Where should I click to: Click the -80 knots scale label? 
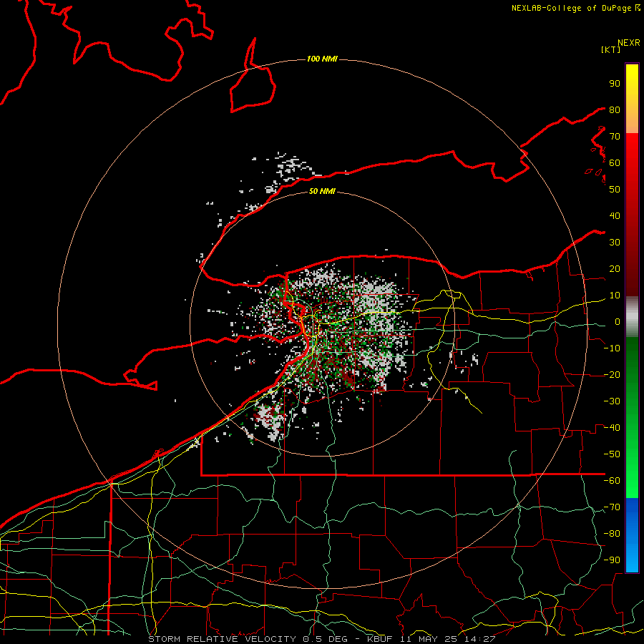pos(612,534)
